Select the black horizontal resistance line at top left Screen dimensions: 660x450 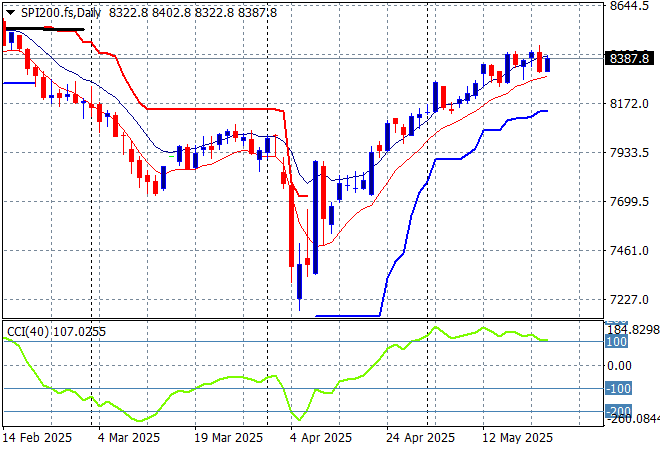tap(44, 29)
